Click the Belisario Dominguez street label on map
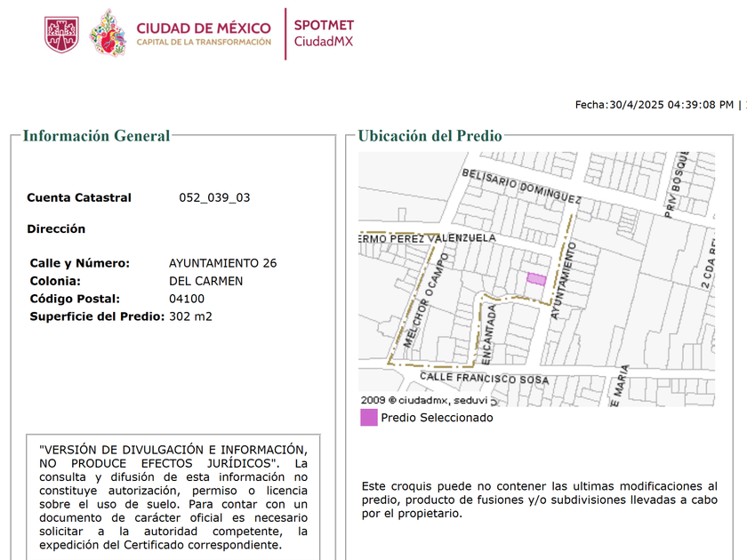Image resolution: width=747 pixels, height=560 pixels. point(521,186)
